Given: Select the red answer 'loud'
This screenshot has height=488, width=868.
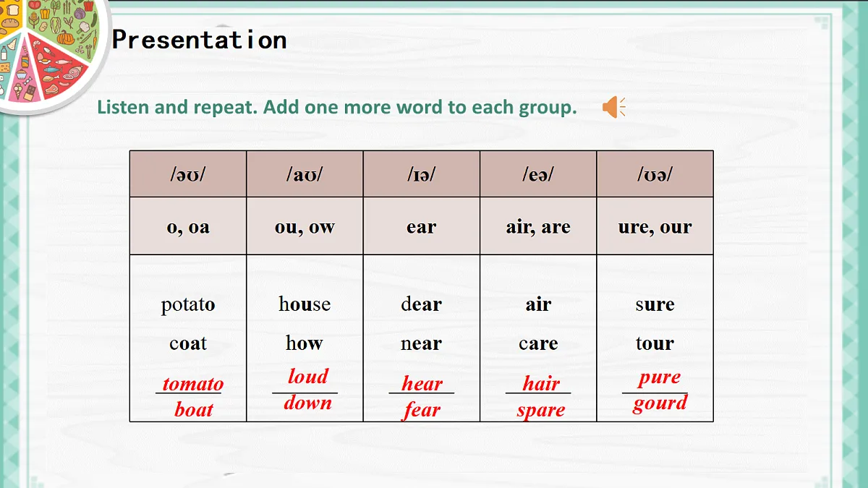Looking at the screenshot, I should coord(308,376).
